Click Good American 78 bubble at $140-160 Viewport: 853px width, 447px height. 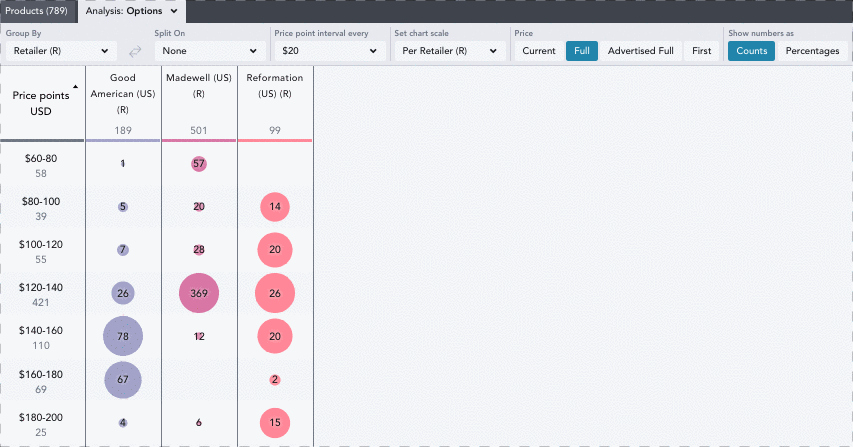click(x=123, y=336)
